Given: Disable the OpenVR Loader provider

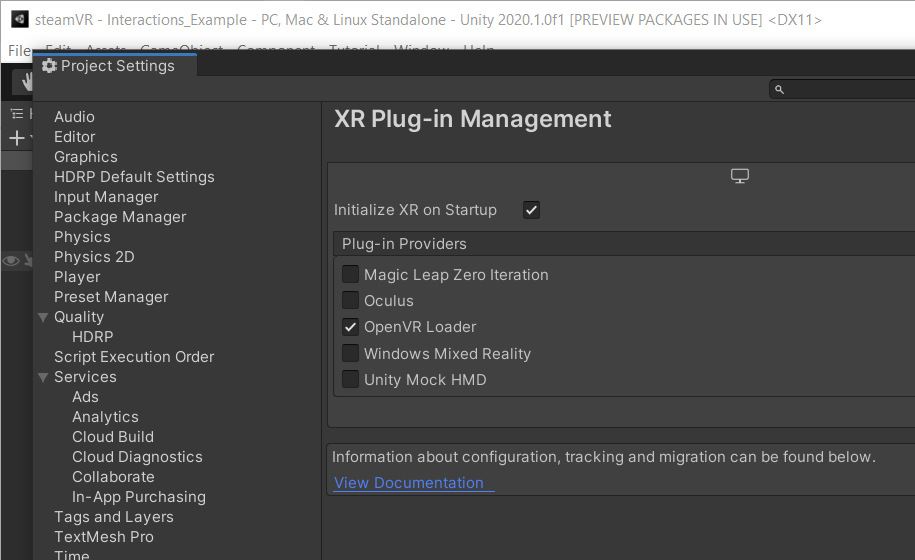Looking at the screenshot, I should [x=350, y=327].
